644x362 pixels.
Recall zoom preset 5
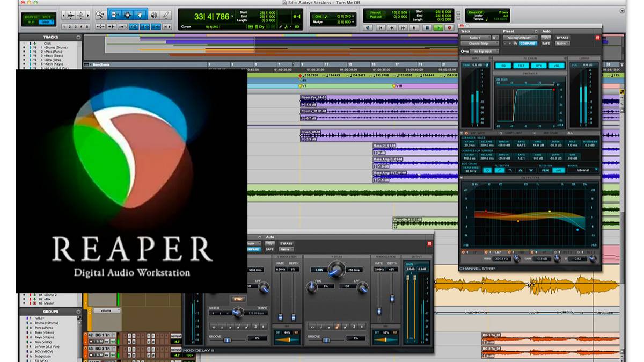87,26
